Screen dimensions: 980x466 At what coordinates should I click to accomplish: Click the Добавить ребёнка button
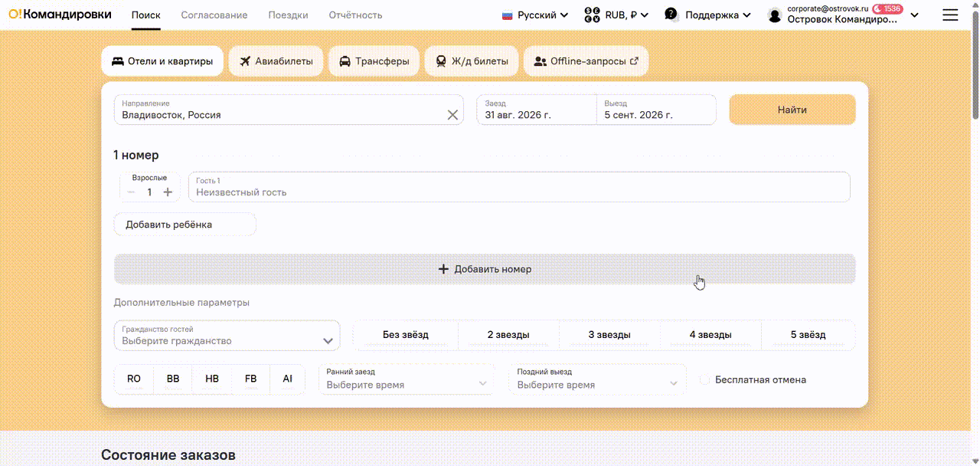click(185, 225)
